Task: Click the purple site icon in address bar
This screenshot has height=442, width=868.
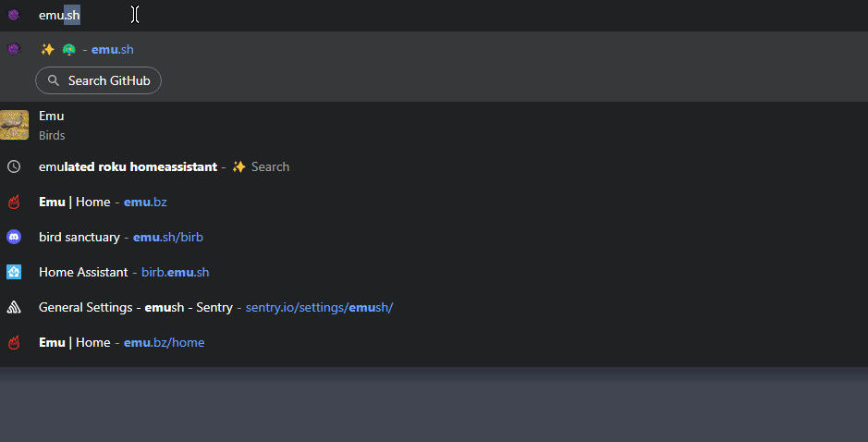Action: 14,15
